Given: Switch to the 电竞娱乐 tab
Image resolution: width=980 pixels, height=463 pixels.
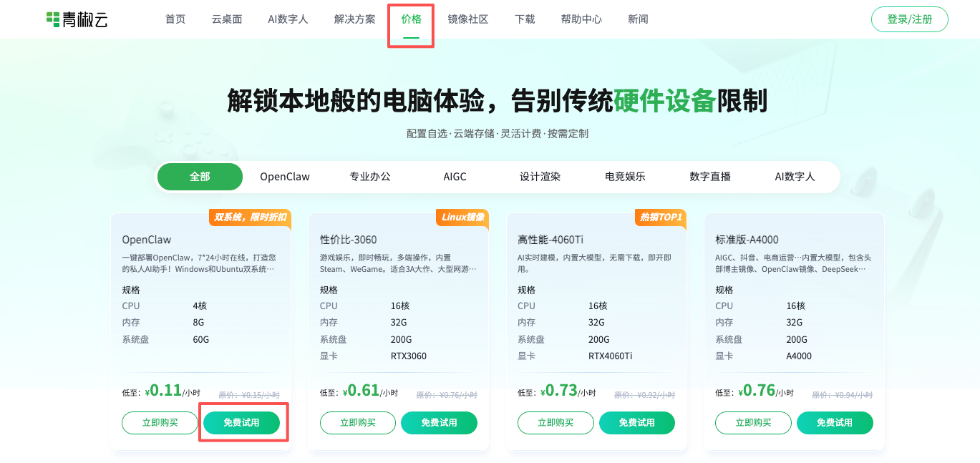Looking at the screenshot, I should tap(625, 177).
